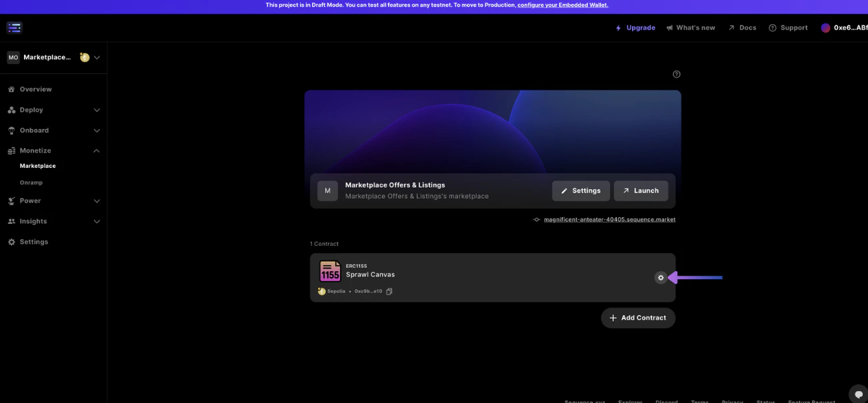The image size is (868, 403).
Task: Collapse the Monetize section
Action: tap(53, 151)
